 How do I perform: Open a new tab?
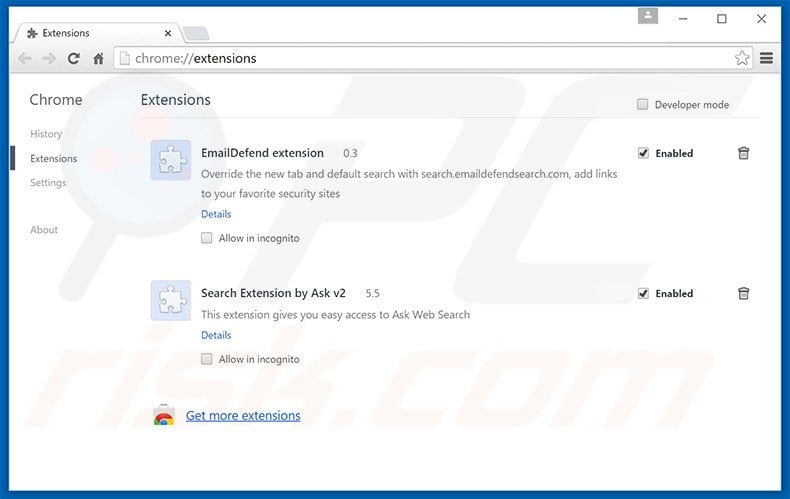click(195, 34)
